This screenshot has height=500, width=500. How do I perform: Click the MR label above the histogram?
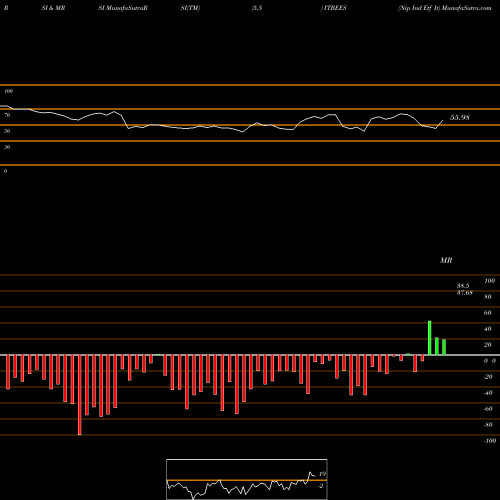click(x=446, y=260)
